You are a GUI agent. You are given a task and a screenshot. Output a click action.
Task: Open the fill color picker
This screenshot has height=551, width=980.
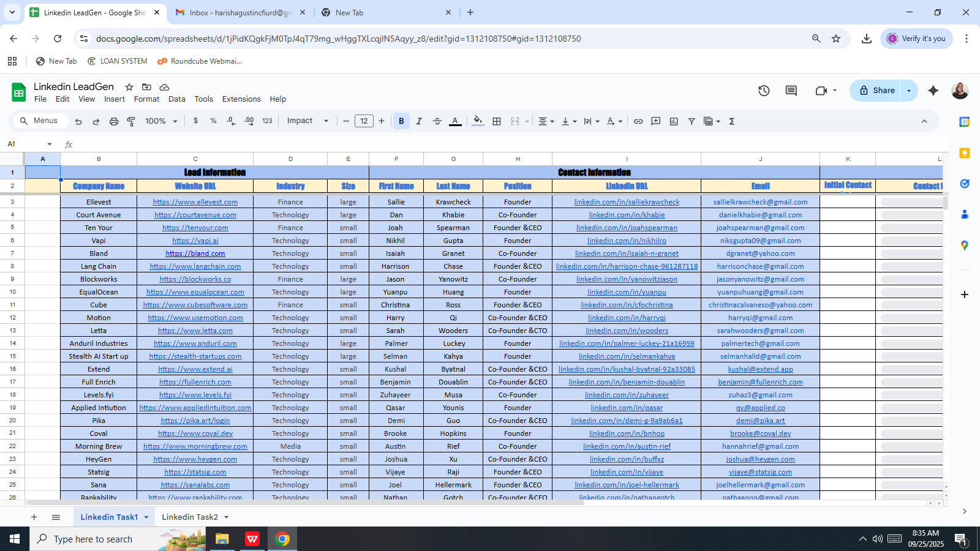click(478, 121)
